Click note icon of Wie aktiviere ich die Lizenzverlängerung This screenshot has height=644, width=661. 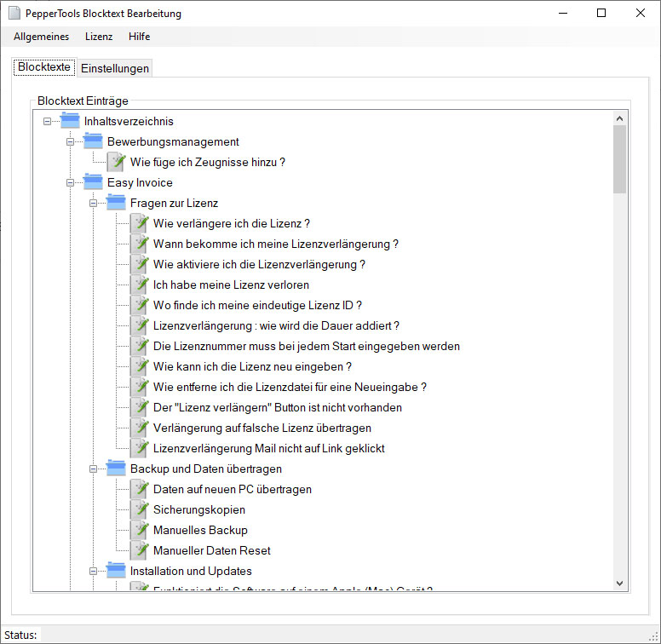[x=140, y=264]
